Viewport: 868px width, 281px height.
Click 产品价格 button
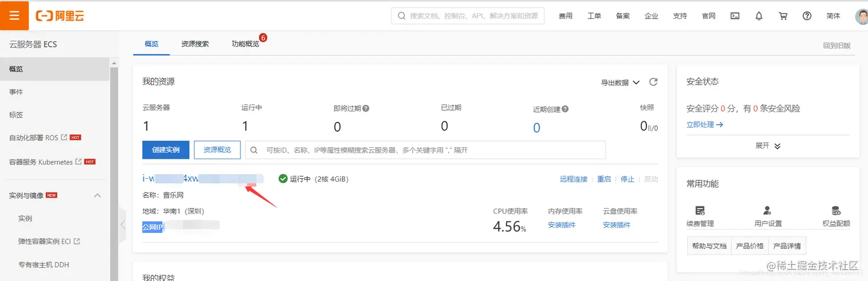coord(749,246)
